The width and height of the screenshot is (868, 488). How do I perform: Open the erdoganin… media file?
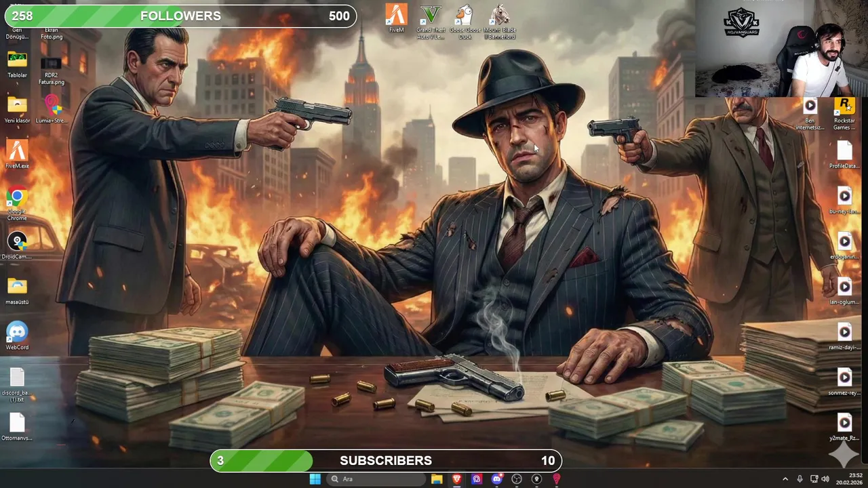pos(844,246)
